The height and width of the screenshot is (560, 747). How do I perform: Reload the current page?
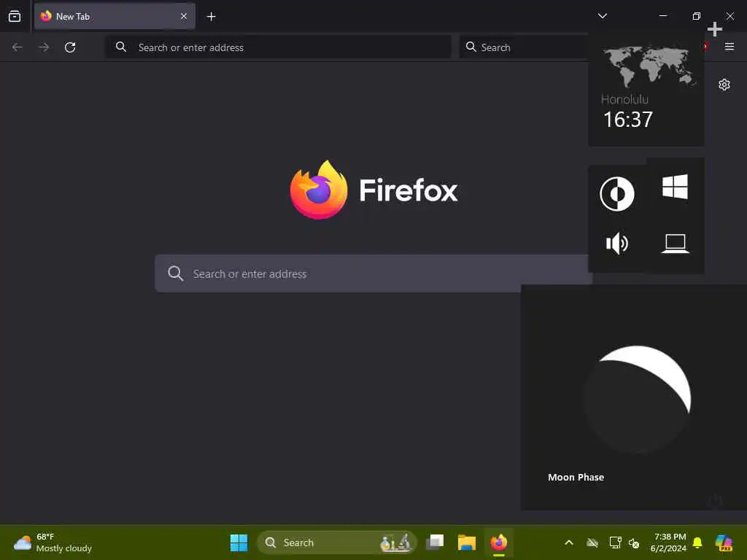pyautogui.click(x=70, y=47)
